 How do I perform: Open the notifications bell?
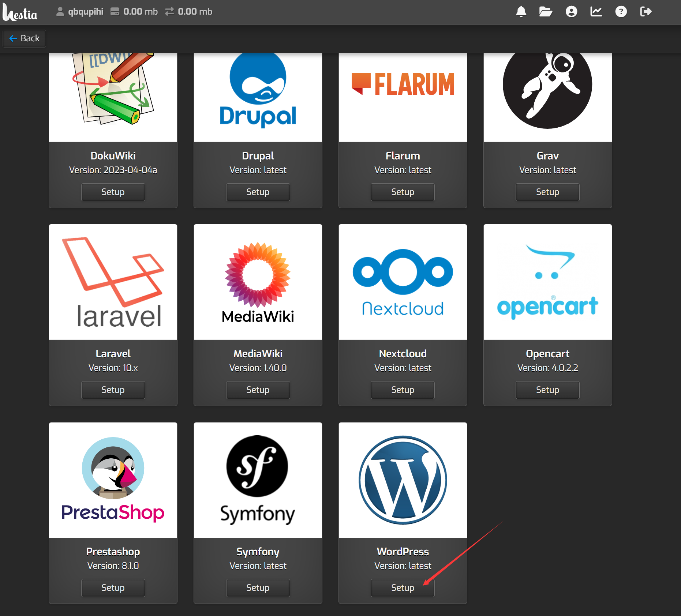[x=521, y=12]
